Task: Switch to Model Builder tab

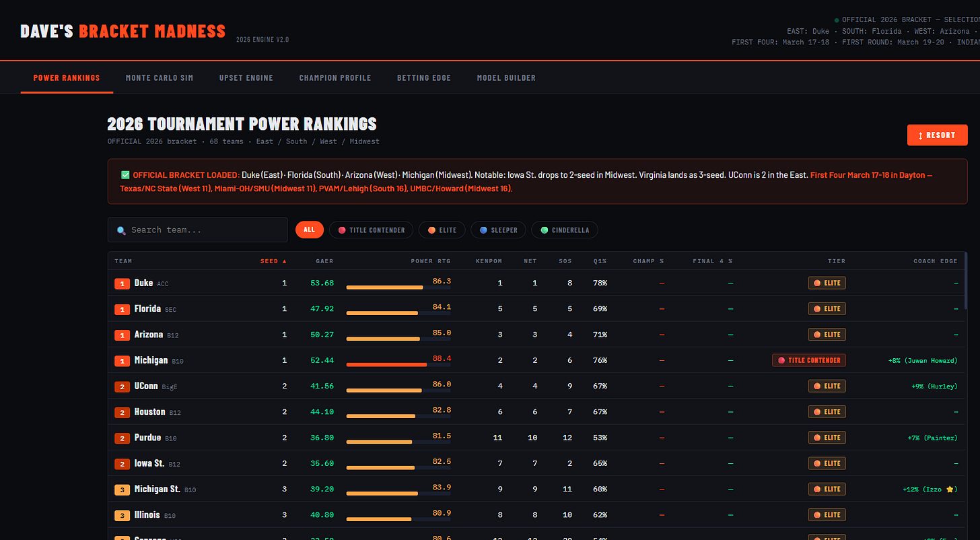Action: click(x=506, y=78)
